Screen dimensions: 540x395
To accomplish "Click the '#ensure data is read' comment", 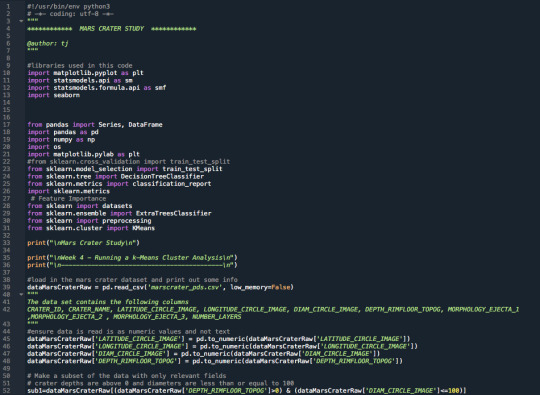I will point(128,332).
